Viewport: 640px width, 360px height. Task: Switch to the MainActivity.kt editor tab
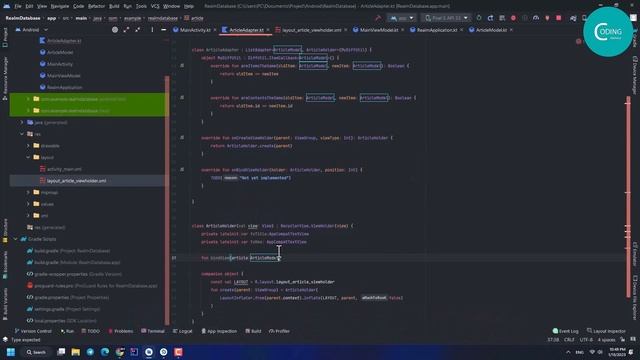195,30
